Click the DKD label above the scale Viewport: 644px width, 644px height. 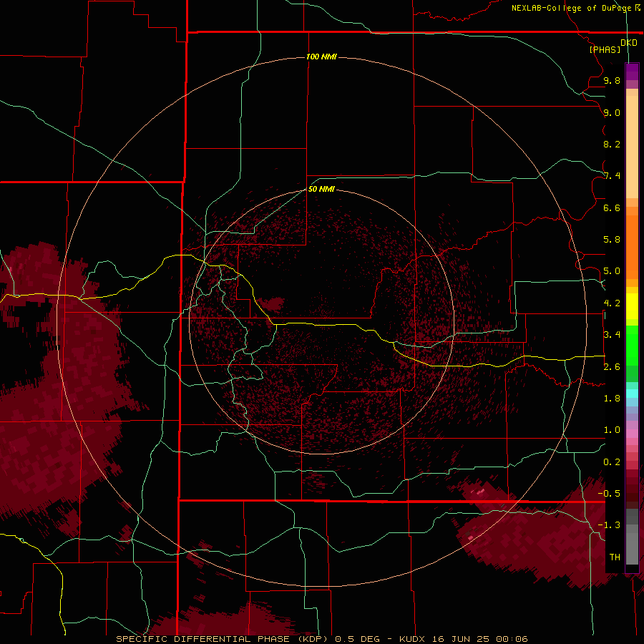click(629, 43)
